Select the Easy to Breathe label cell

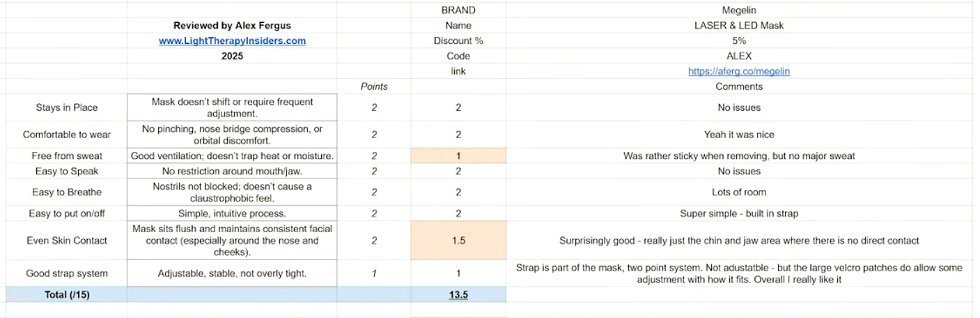[67, 192]
